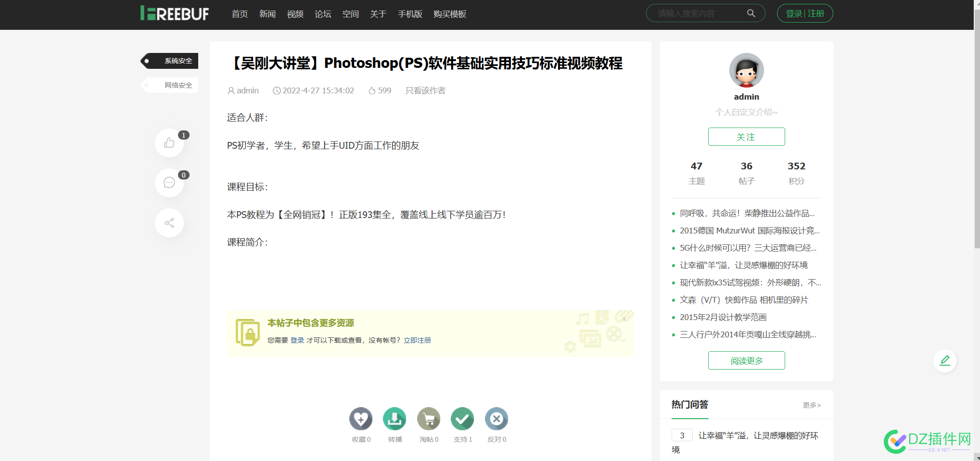
Task: Click the 登录|注册 button
Action: coord(805,13)
